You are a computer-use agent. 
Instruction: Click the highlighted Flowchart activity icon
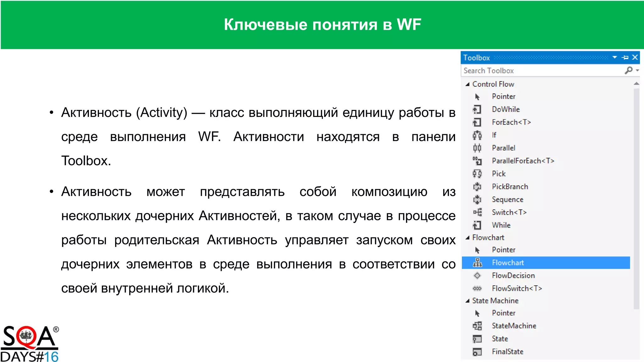[477, 263]
